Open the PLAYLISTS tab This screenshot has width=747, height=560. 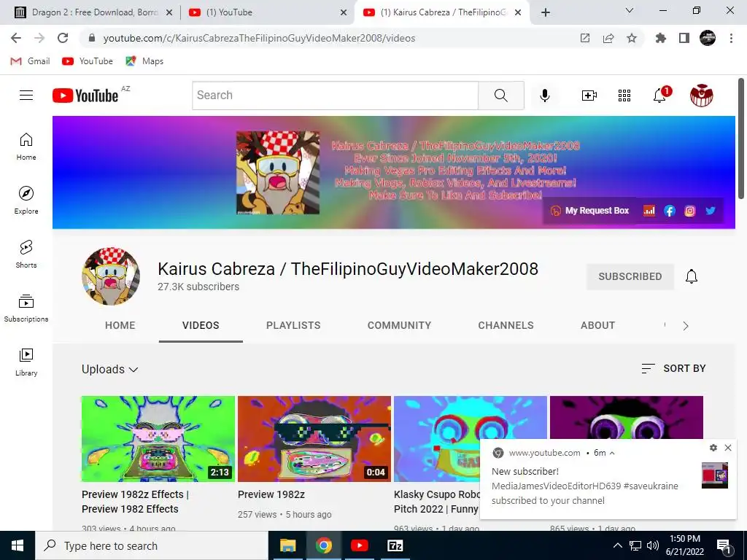293,325
